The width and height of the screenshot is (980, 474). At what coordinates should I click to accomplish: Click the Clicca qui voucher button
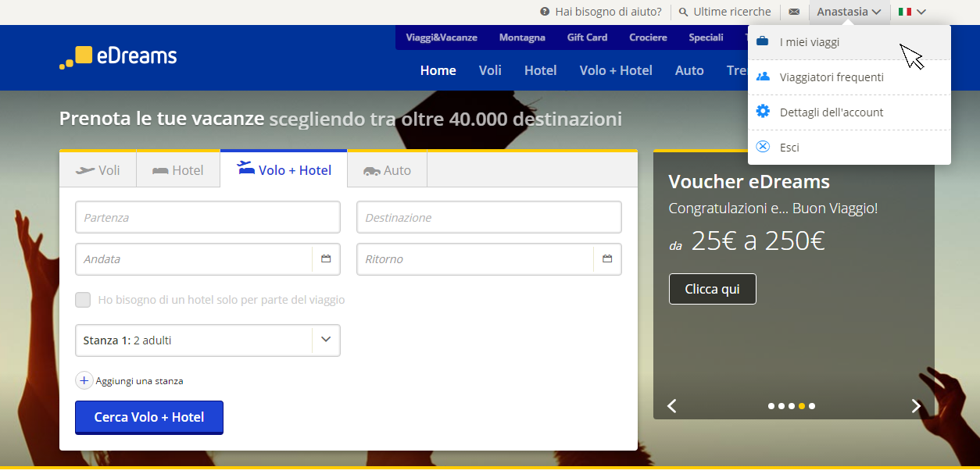coord(712,289)
